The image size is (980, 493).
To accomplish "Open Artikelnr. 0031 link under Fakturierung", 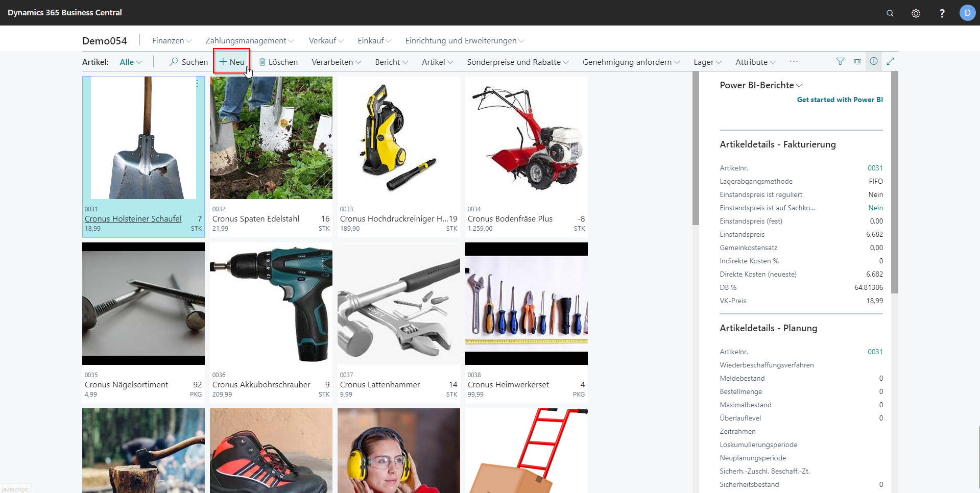I will [875, 168].
